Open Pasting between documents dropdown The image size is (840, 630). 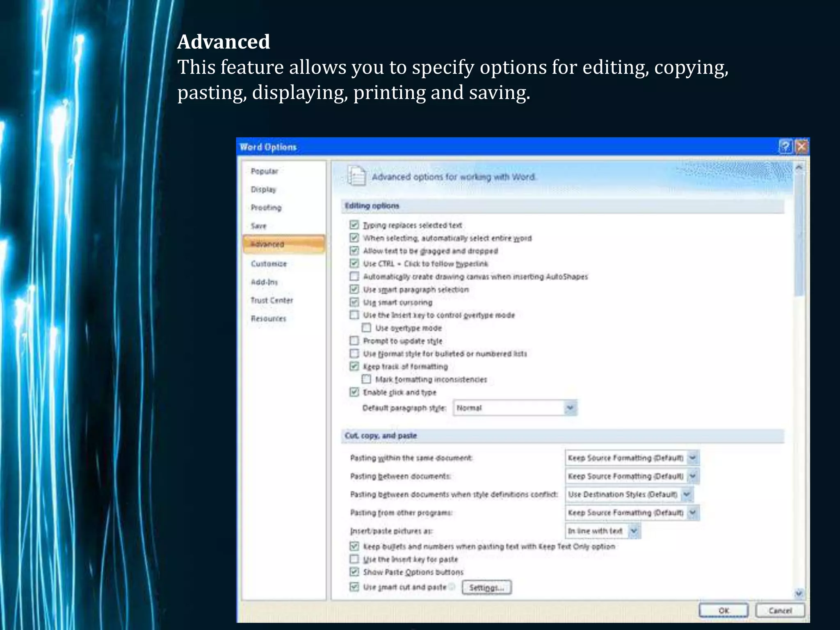(x=632, y=476)
